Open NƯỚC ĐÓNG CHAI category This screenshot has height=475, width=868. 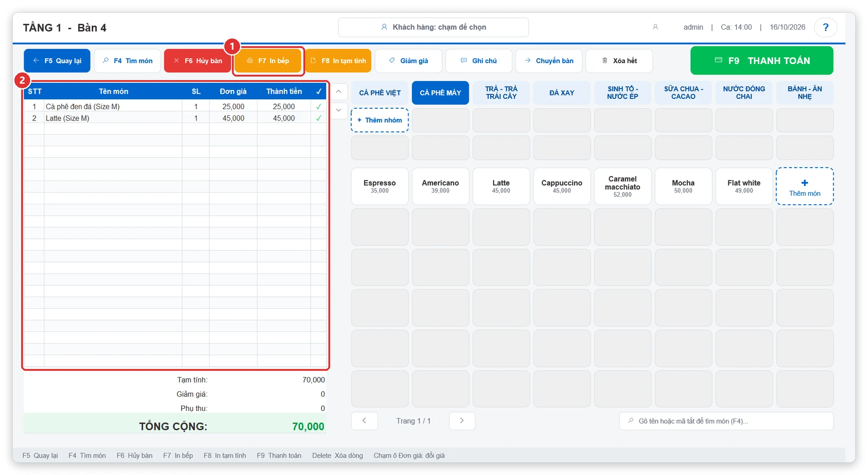(x=744, y=93)
